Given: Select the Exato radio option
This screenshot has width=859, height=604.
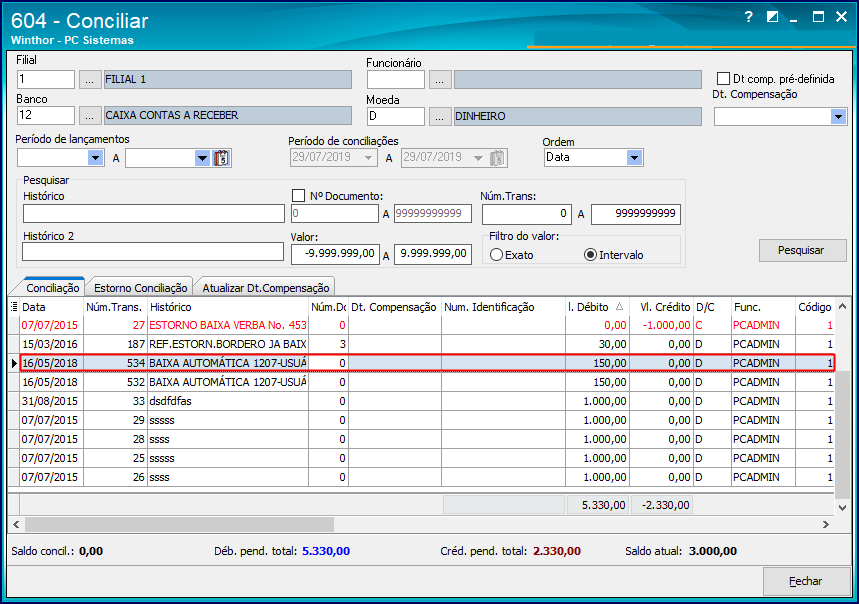Looking at the screenshot, I should pyautogui.click(x=496, y=255).
